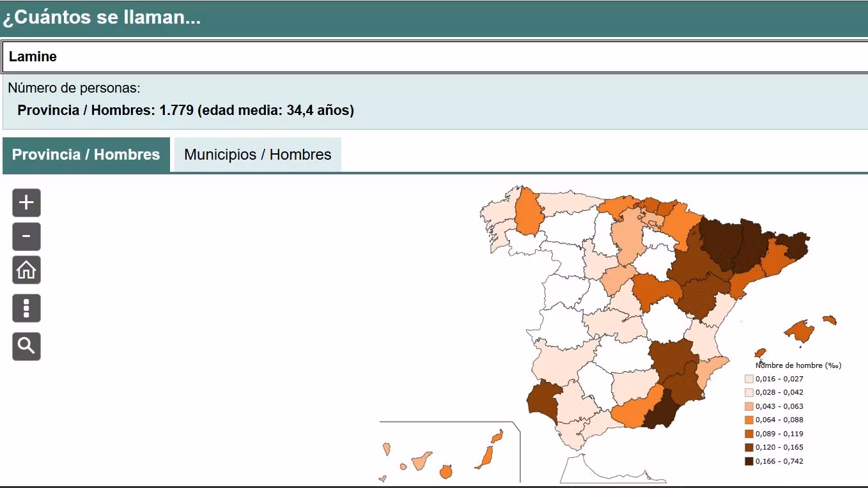Image resolution: width=868 pixels, height=488 pixels.
Task: Select Mallorca island on the map
Action: (799, 331)
